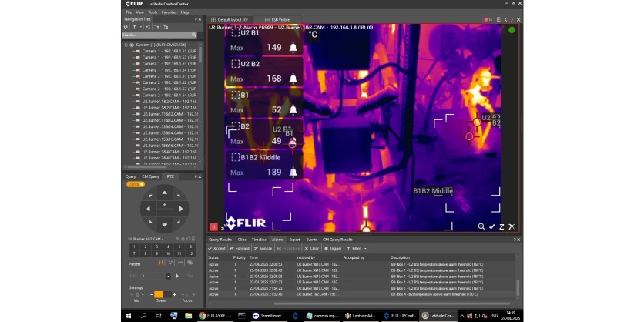
Task: Pan camera right with PTZ arrow
Action: (x=181, y=209)
